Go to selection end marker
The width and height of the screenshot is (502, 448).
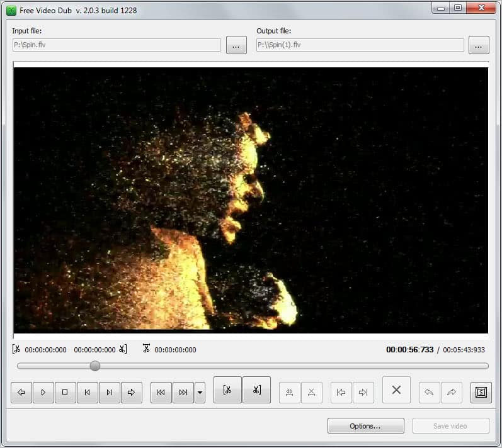click(363, 393)
